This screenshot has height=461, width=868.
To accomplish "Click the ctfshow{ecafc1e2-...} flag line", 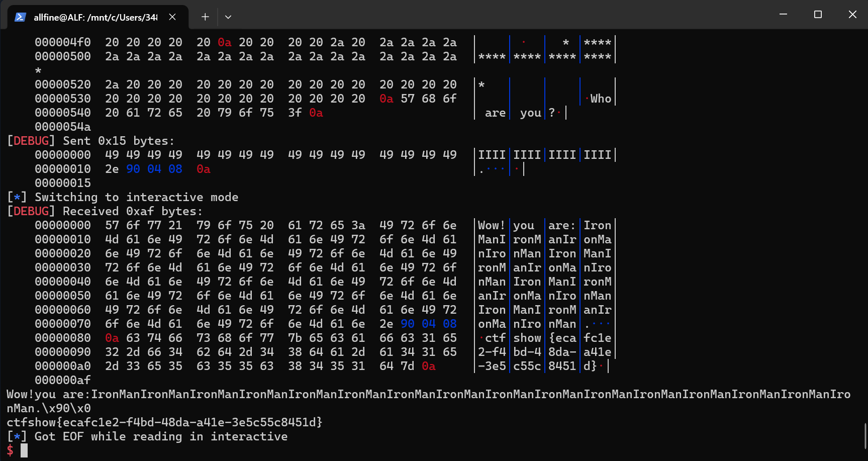I will (x=164, y=422).
